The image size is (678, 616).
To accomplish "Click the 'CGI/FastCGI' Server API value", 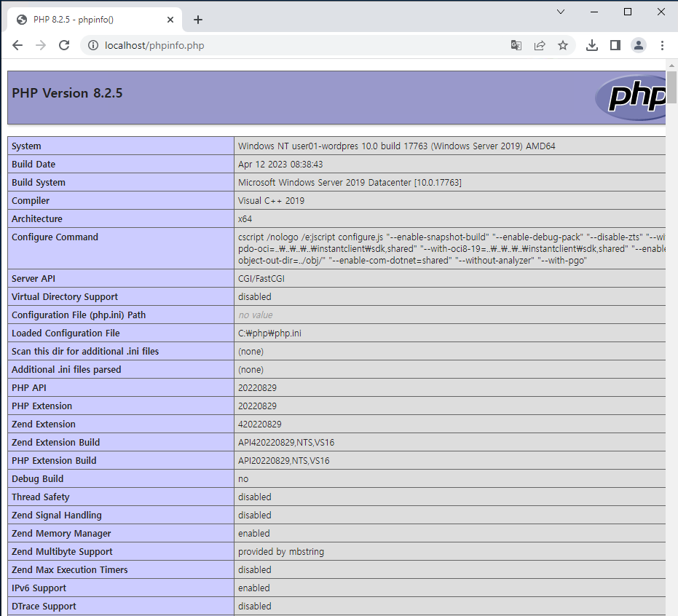I will point(261,278).
